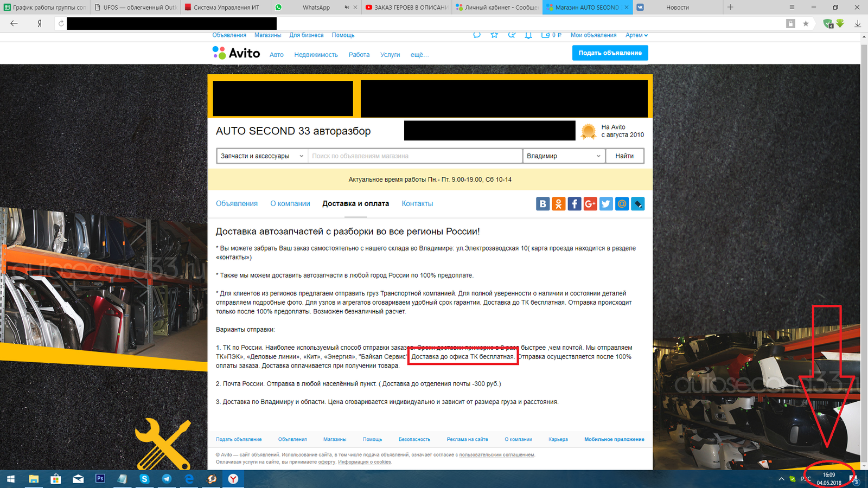The height and width of the screenshot is (488, 868).
Task: Open footer Реклама на сайте link
Action: point(468,439)
